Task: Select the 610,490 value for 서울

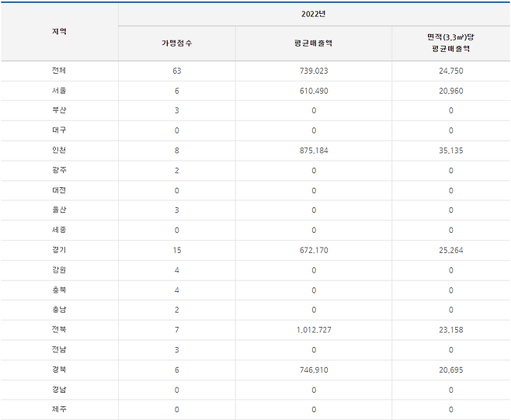Action: pos(314,91)
